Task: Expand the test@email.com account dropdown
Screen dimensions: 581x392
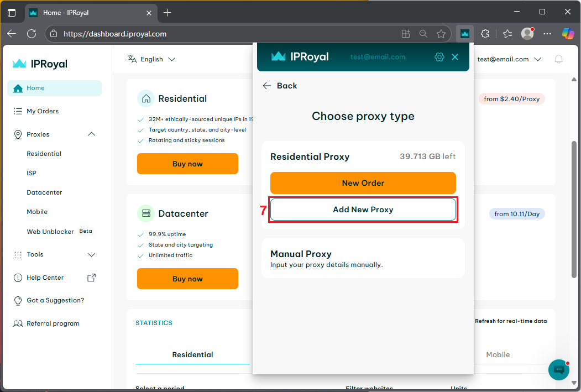Action: click(509, 59)
